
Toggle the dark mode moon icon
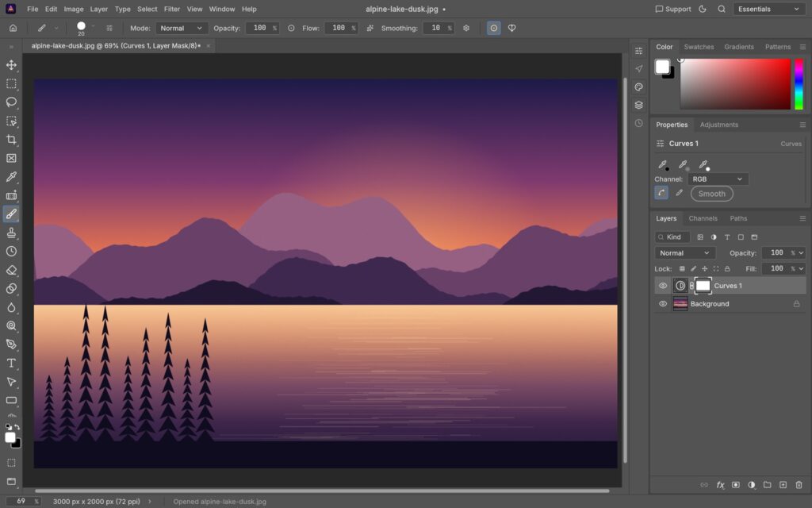[703, 9]
